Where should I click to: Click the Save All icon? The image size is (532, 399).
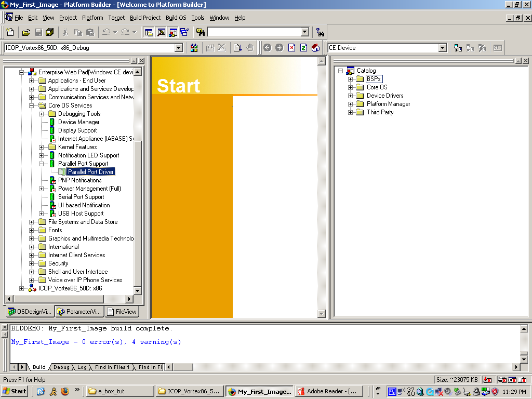(x=50, y=32)
